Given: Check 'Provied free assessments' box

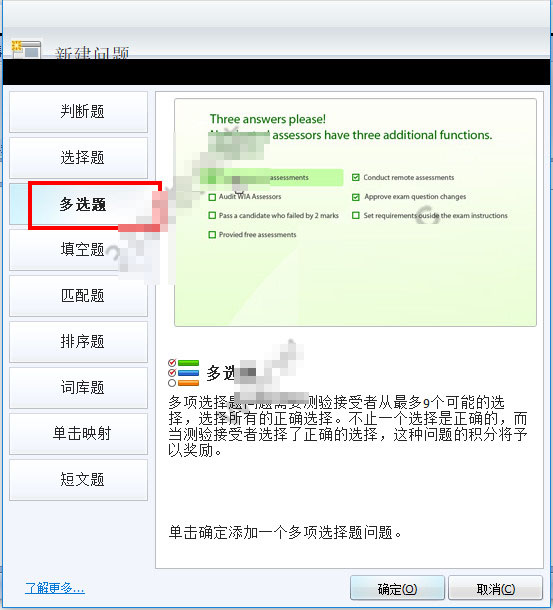Looking at the screenshot, I should coord(212,235).
